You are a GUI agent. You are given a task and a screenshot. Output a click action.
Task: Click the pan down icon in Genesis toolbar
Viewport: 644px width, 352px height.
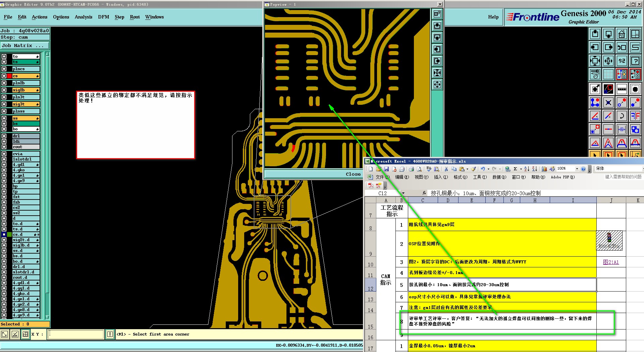(x=608, y=34)
